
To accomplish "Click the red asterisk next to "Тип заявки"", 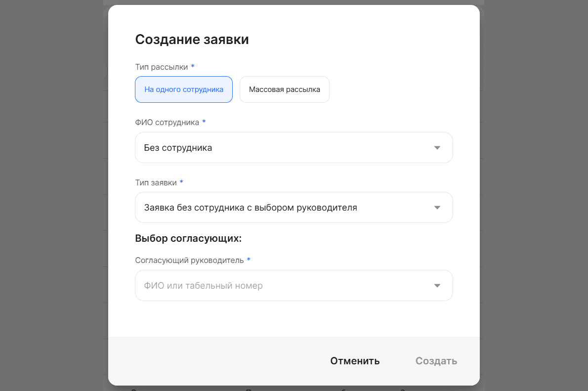I will click(181, 182).
